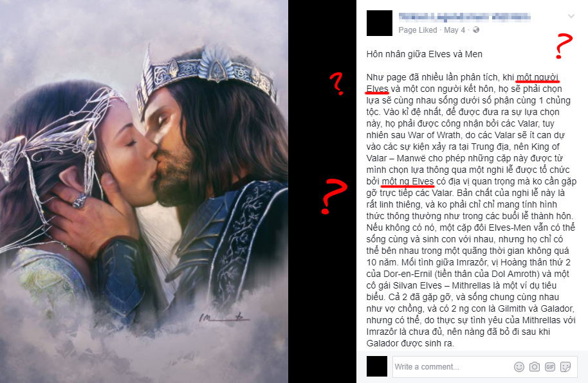This screenshot has width=588, height=383.
Task: Open the GIF picker in the comment box
Action: pos(550,367)
